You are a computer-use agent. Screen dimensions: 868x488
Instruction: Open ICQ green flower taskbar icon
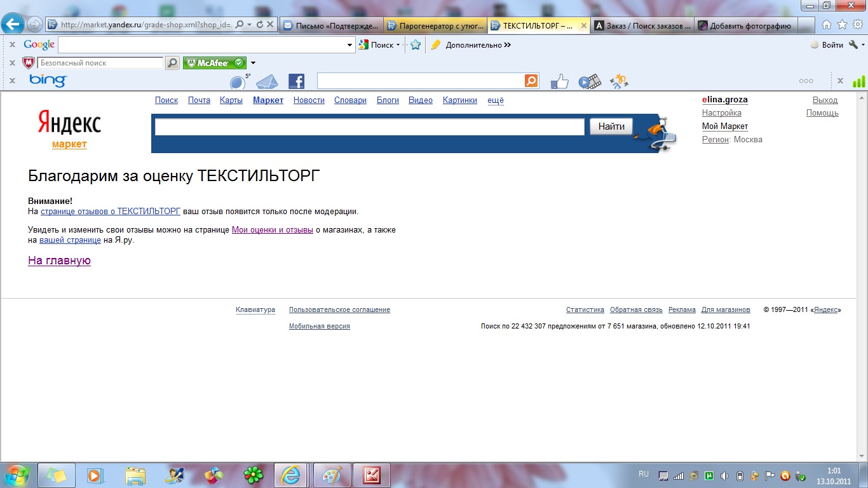tap(254, 475)
